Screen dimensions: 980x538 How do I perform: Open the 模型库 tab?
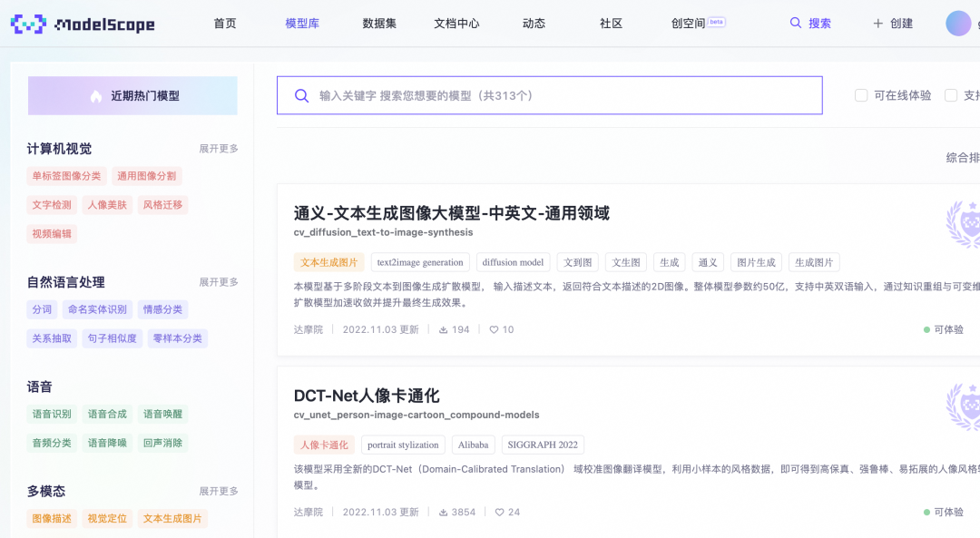pyautogui.click(x=302, y=24)
